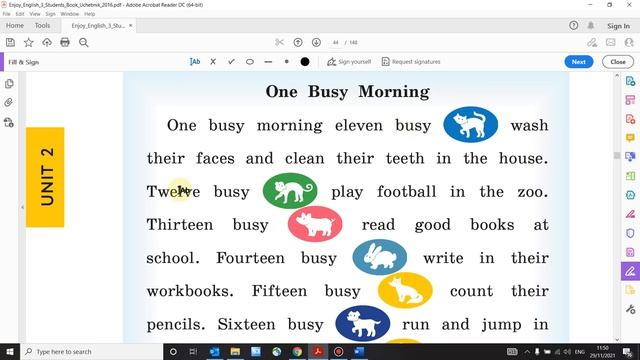
Task: Open the Window menu
Action: pos(69,14)
